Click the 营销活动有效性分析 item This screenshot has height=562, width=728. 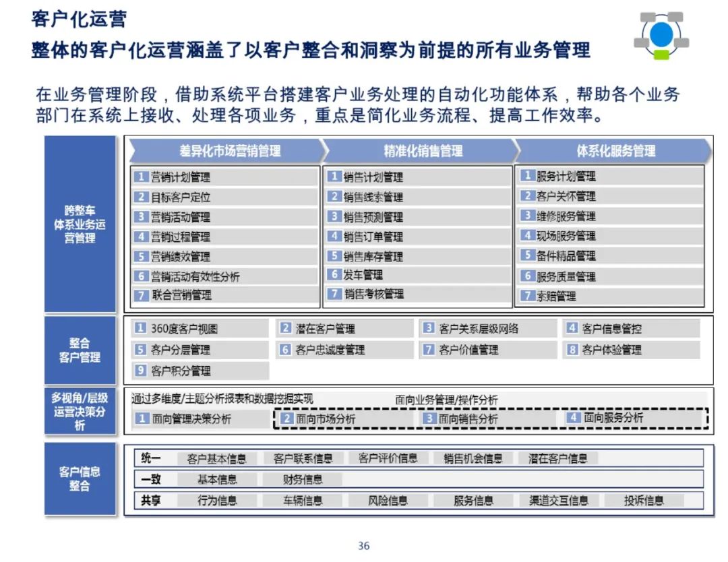click(225, 276)
